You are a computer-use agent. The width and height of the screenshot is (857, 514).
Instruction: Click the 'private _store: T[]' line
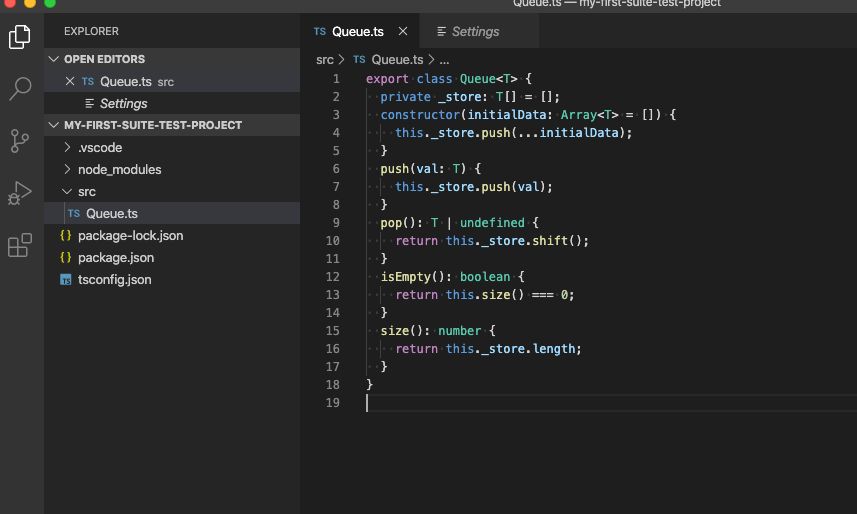click(x=470, y=97)
